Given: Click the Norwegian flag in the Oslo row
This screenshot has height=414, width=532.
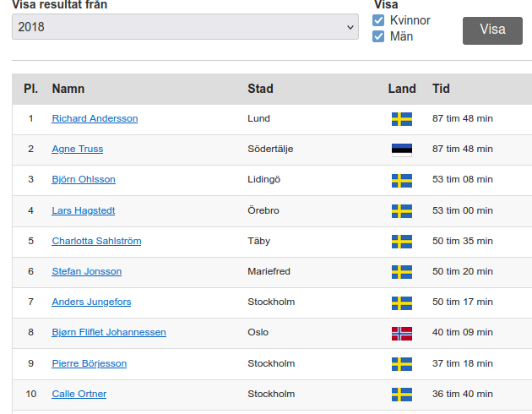Looking at the screenshot, I should click(x=401, y=333).
